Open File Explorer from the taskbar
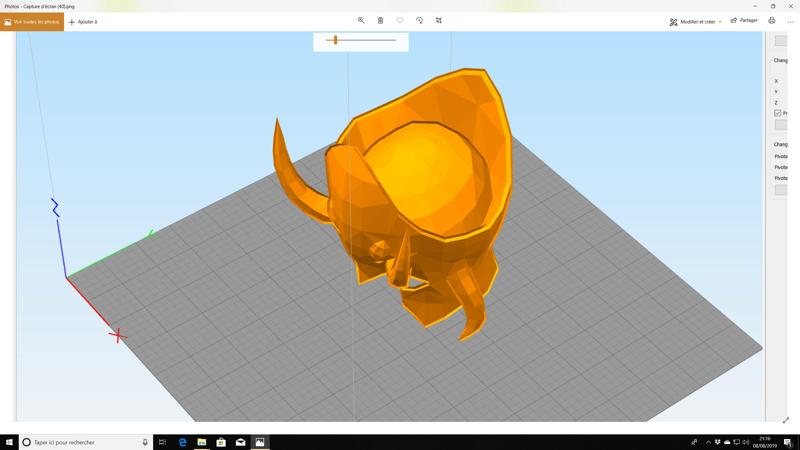Image resolution: width=800 pixels, height=450 pixels. (202, 442)
